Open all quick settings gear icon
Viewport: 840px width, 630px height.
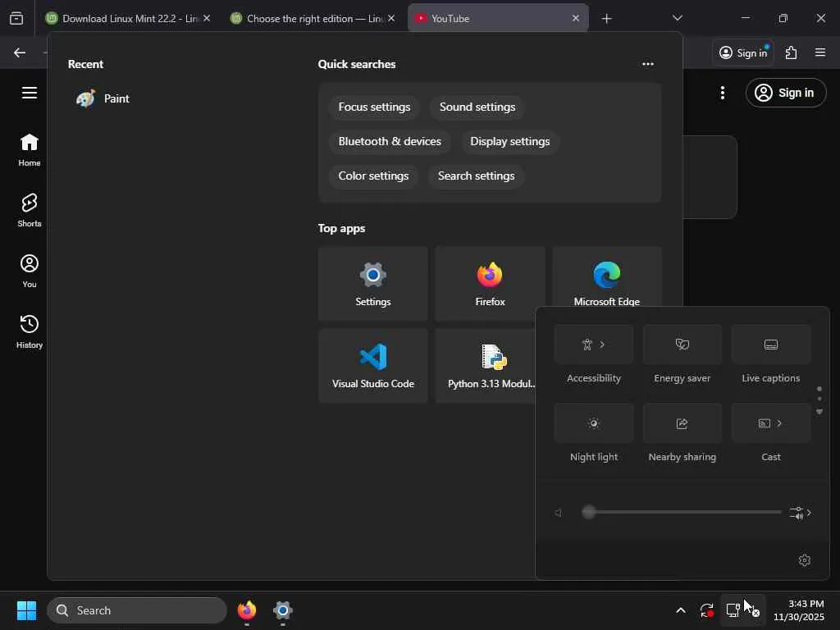tap(805, 560)
